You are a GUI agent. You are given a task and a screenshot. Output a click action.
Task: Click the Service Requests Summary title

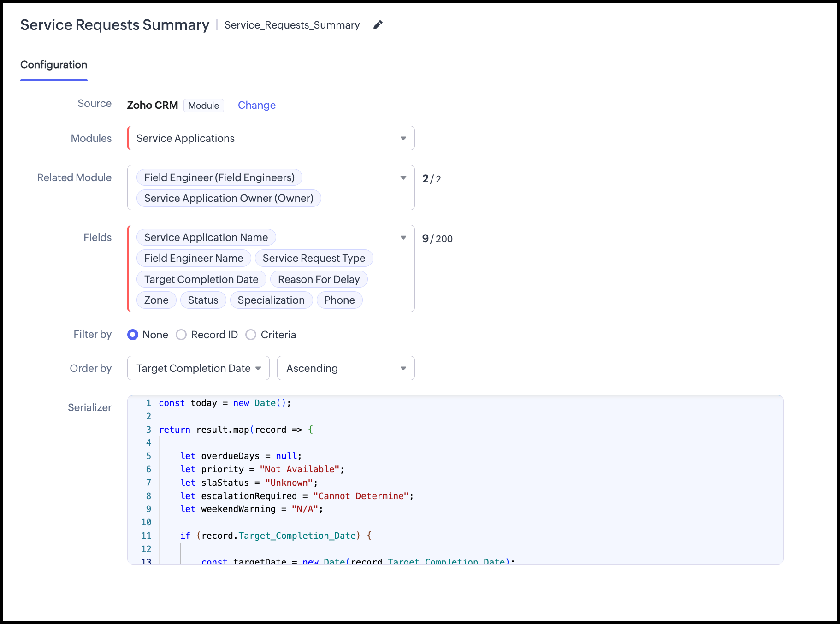(x=115, y=25)
